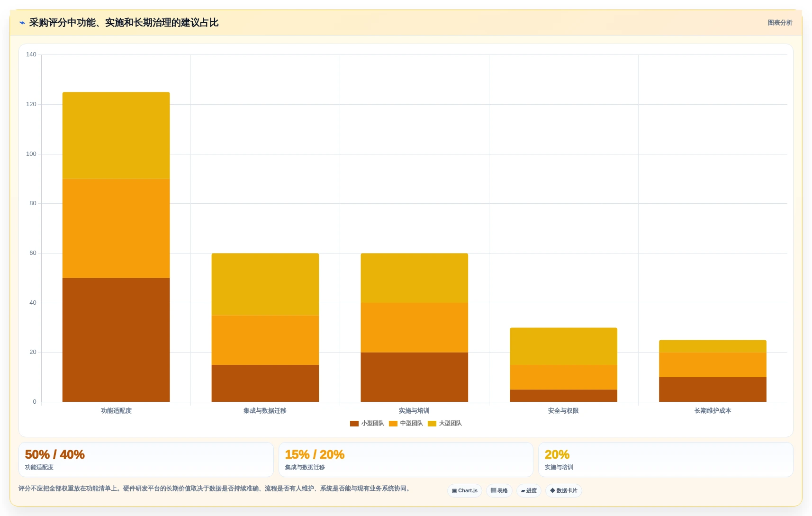Click the 中型团队 segment of 长期维护成本 bar
812x516 pixels.
coord(713,365)
